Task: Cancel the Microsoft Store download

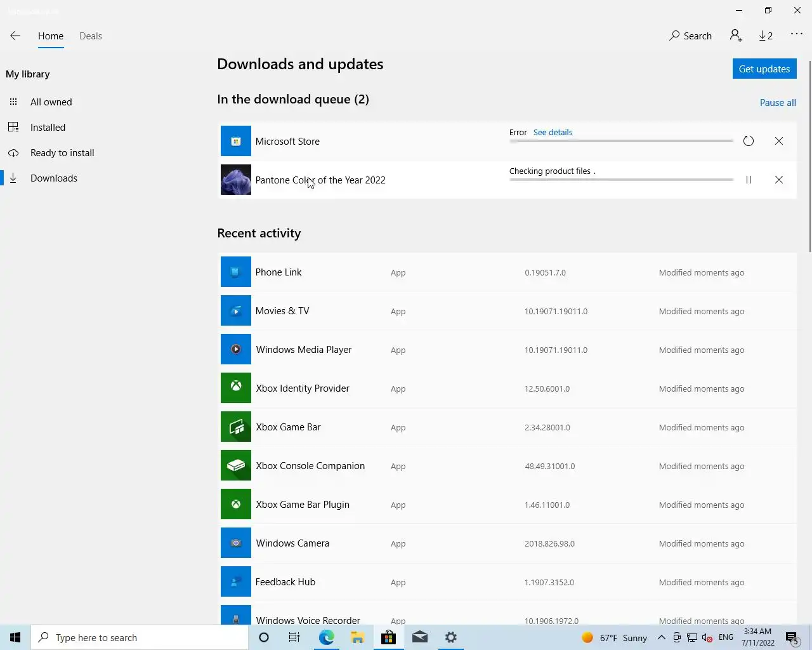Action: pyautogui.click(x=779, y=141)
